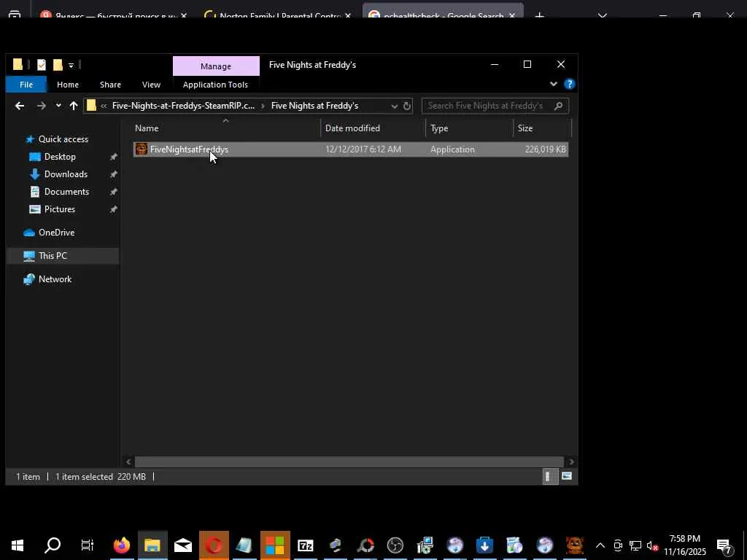Click the 226,019 KB size cell
The height and width of the screenshot is (560, 747).
(x=545, y=149)
